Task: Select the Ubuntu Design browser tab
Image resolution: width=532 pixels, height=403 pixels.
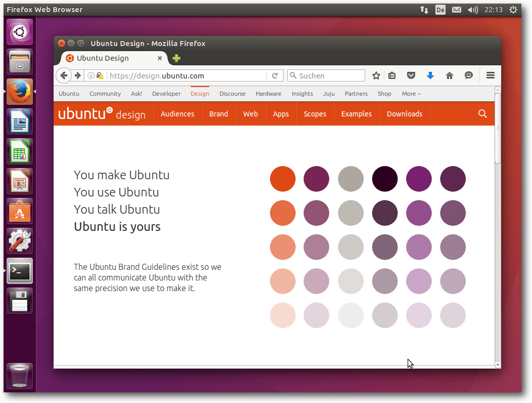Action: (x=114, y=58)
